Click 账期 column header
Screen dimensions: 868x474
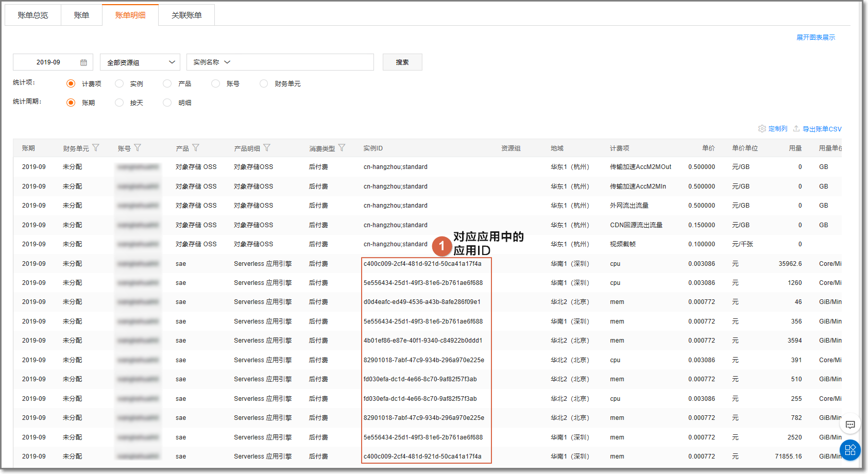[x=28, y=148]
